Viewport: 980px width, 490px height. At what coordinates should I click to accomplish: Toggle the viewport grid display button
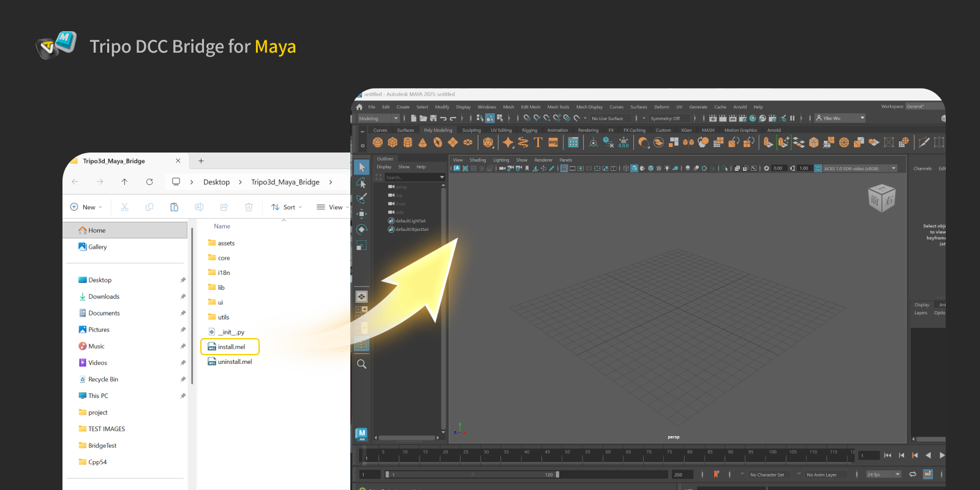pos(564,168)
